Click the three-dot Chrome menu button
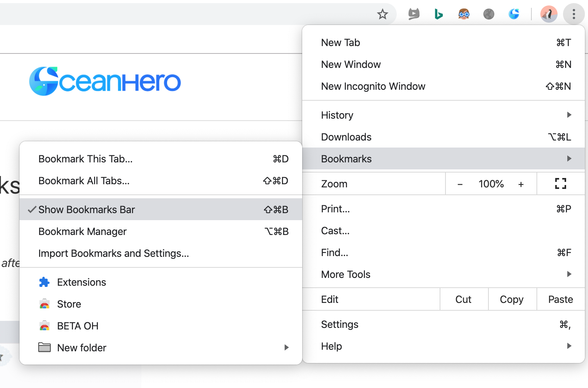Screen dimensions: 588x388 [574, 14]
